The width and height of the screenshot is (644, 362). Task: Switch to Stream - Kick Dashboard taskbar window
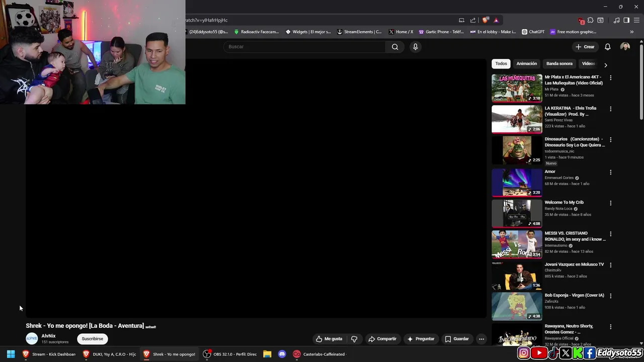pyautogui.click(x=49, y=354)
